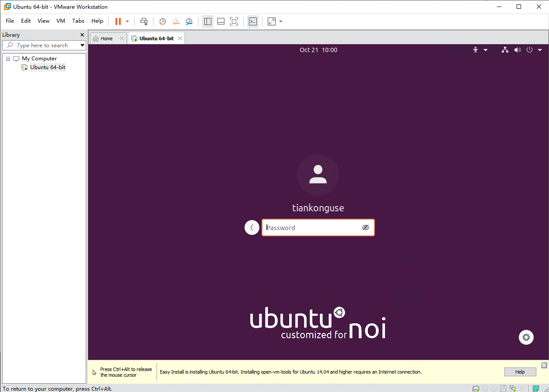The image size is (549, 392).
Task: Click Send Ctrl+Alt+Del toolbar icon
Action: (144, 21)
